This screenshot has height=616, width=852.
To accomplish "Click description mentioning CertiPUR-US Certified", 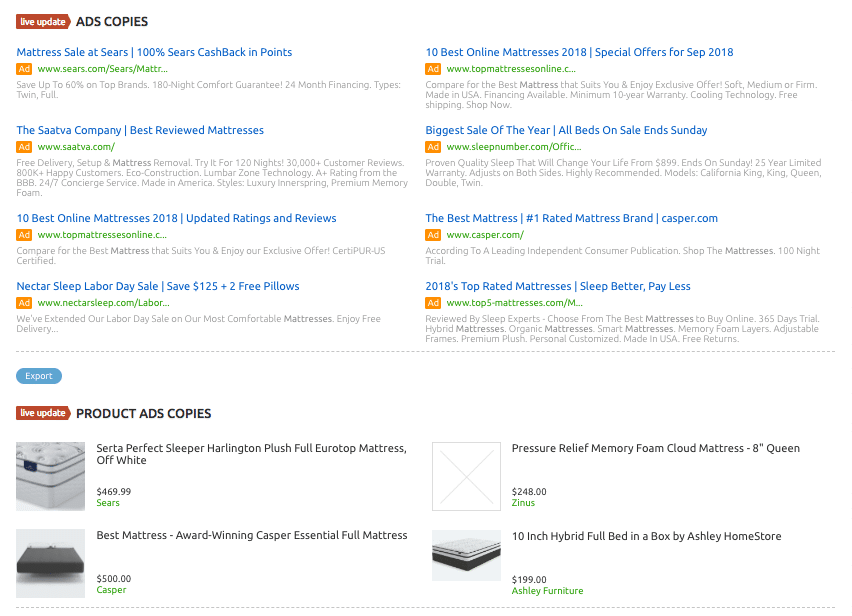I will (201, 256).
